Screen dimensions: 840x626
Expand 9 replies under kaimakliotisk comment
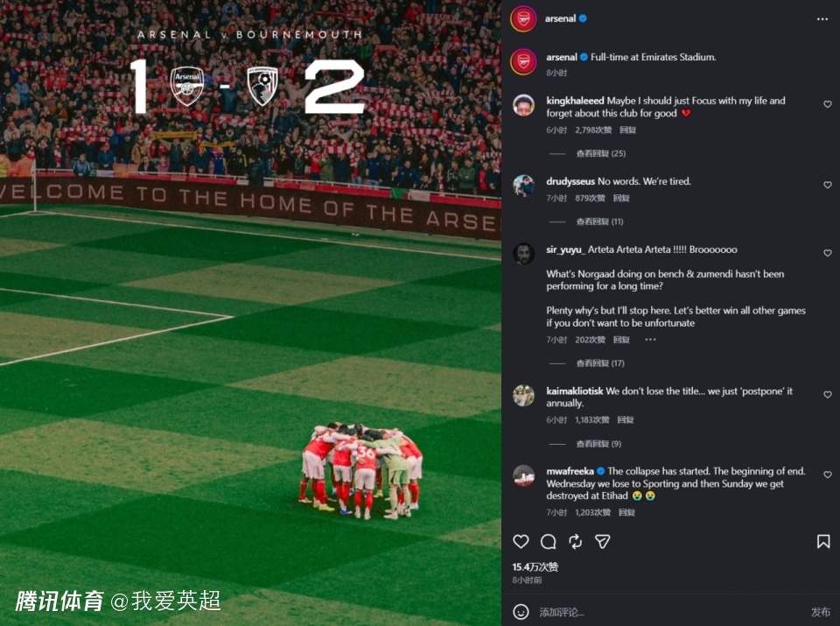598,444
